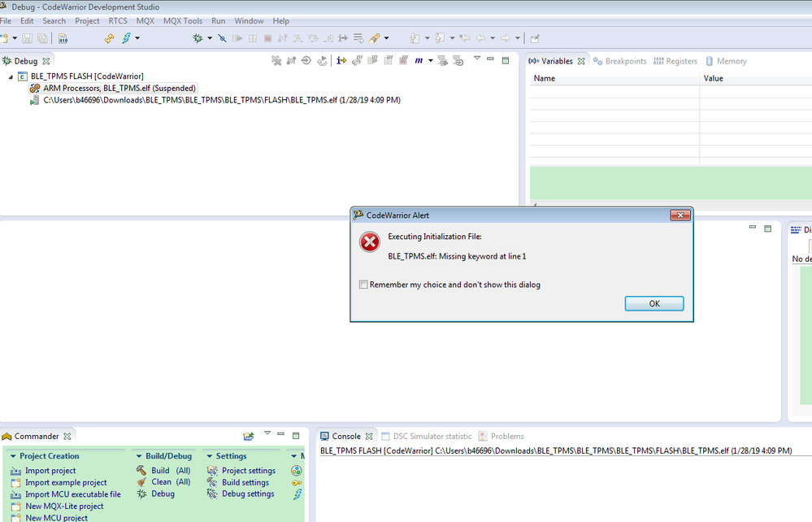Collapse the Settings section in Commander
This screenshot has width=812, height=522.
pyautogui.click(x=209, y=456)
